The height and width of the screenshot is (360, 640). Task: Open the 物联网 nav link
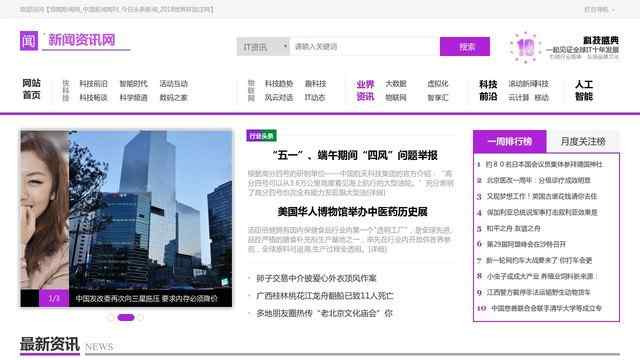click(396, 98)
